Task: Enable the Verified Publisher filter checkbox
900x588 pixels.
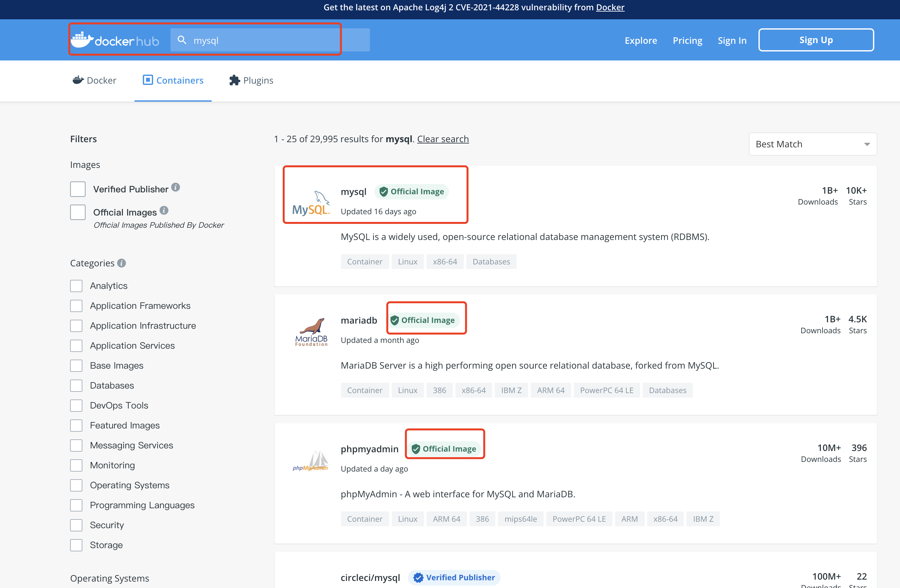Action: pyautogui.click(x=78, y=189)
